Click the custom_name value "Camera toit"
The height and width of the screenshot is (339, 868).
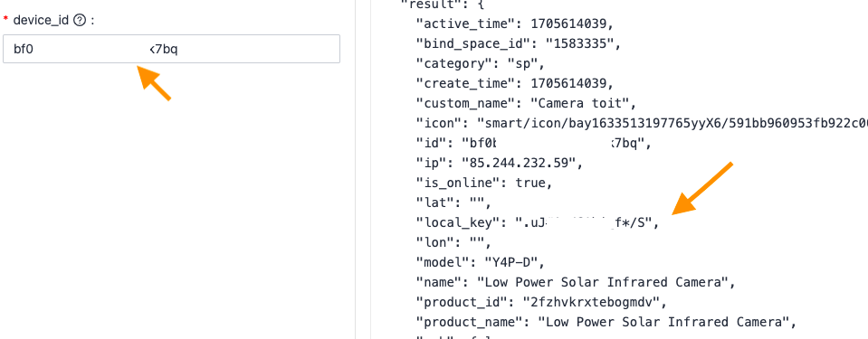pos(579,103)
